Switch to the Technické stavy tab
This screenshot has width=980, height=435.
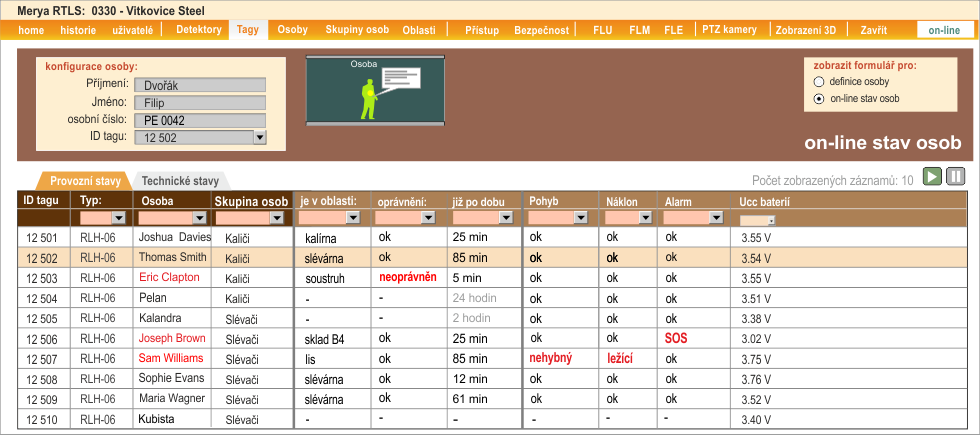pos(180,181)
